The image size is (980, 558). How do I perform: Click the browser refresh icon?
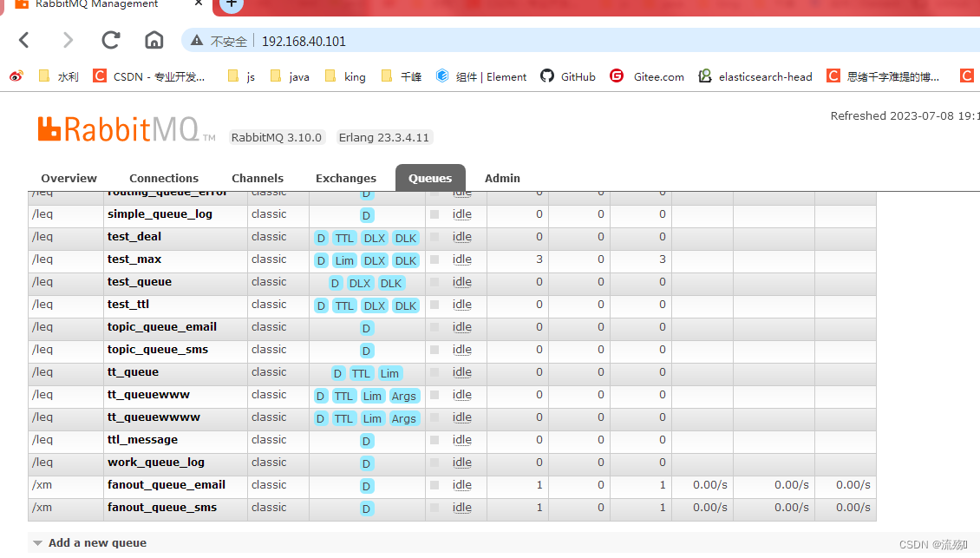tap(110, 40)
